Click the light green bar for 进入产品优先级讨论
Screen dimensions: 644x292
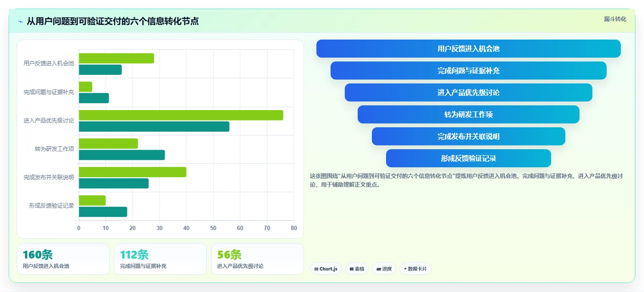[181, 115]
